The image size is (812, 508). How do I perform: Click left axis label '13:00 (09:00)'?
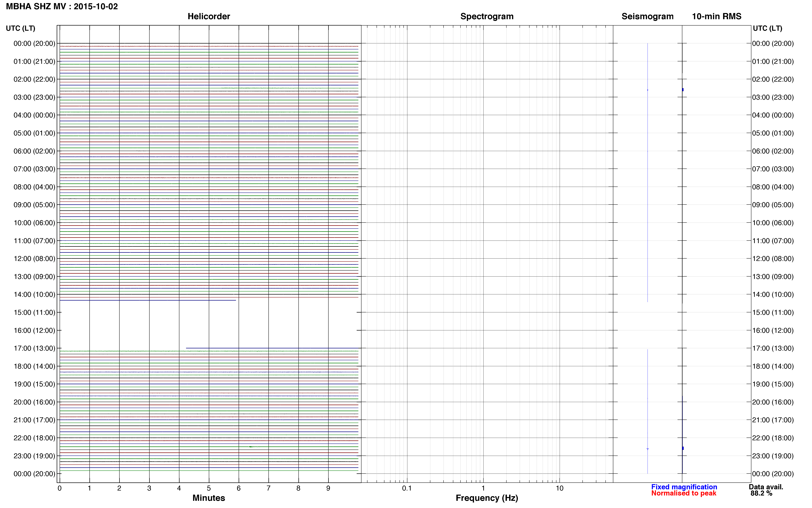coord(34,277)
